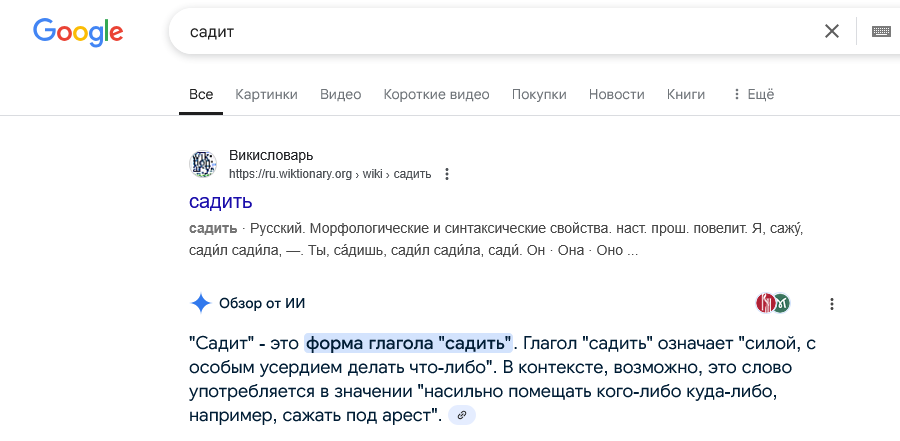Open AI overview three-dot options menu
900x441 pixels.
pos(832,304)
